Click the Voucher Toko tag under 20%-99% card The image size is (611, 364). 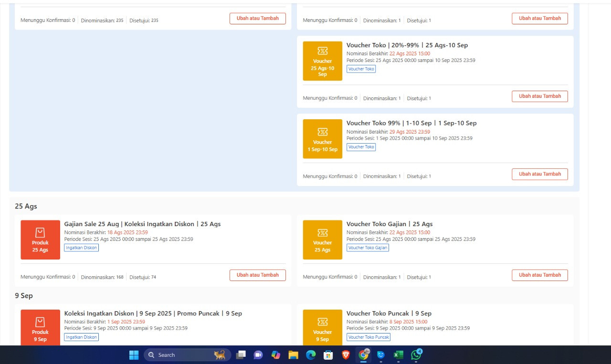pyautogui.click(x=361, y=69)
